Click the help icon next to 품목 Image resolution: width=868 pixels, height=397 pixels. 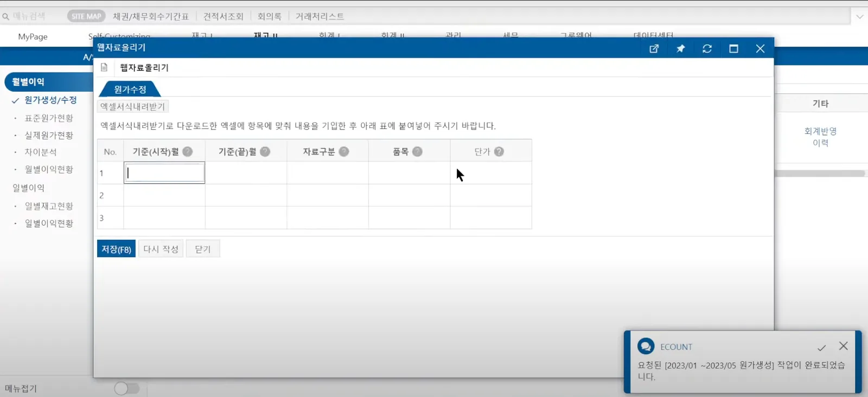point(417,152)
